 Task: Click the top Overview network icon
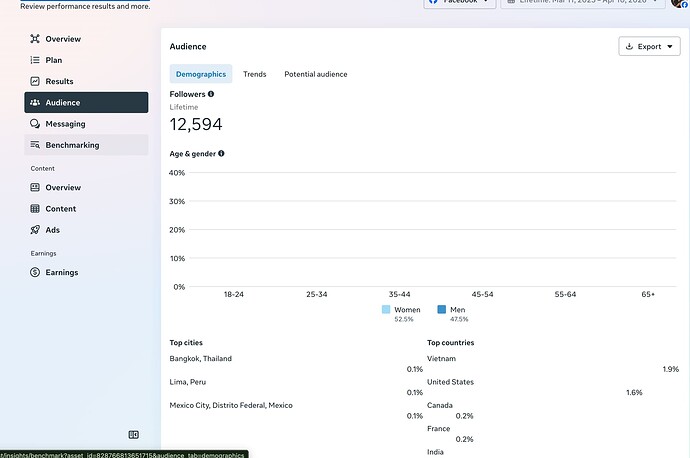tap(35, 39)
